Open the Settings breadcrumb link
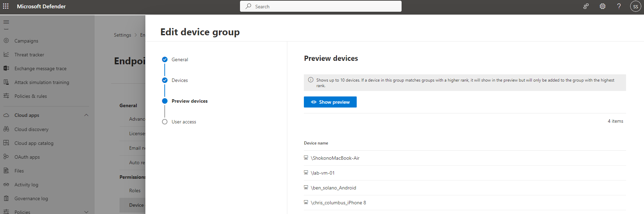This screenshot has height=214, width=644. pyautogui.click(x=123, y=35)
